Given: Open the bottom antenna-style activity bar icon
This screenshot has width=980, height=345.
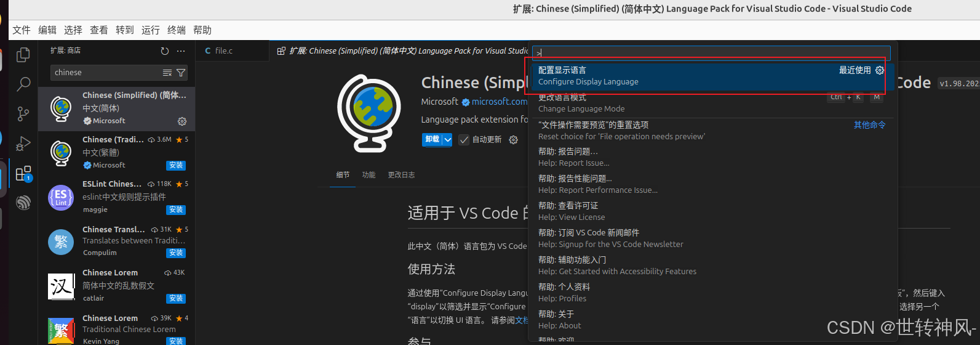Looking at the screenshot, I should pyautogui.click(x=23, y=202).
